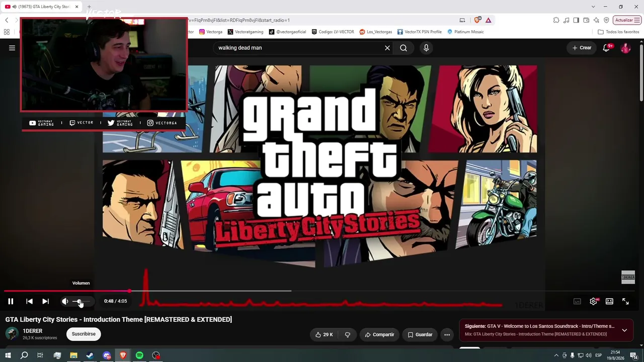The image size is (644, 362).
Task: Go back in browser history
Action: pyautogui.click(x=7, y=20)
